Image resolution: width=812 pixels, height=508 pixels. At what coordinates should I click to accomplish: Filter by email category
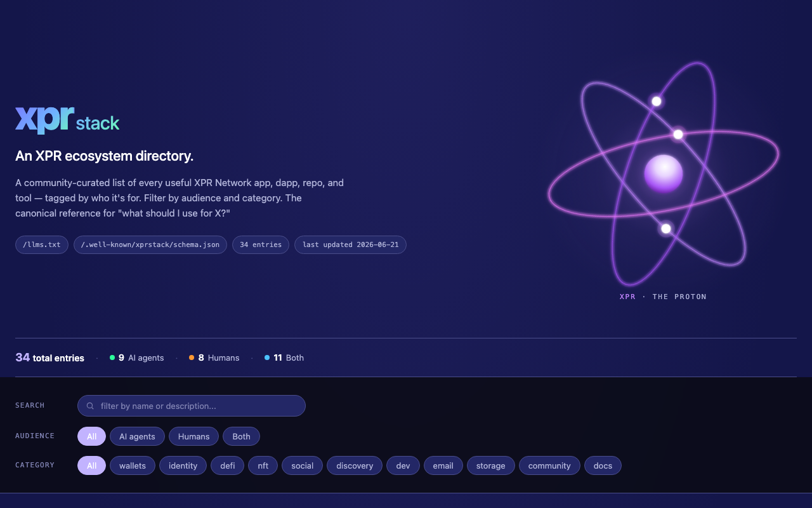[x=443, y=465]
